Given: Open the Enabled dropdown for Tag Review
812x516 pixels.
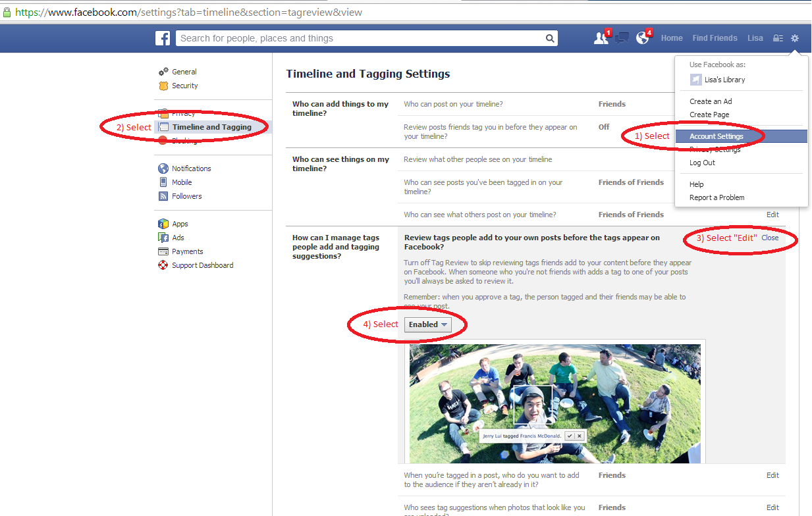Looking at the screenshot, I should (x=428, y=324).
